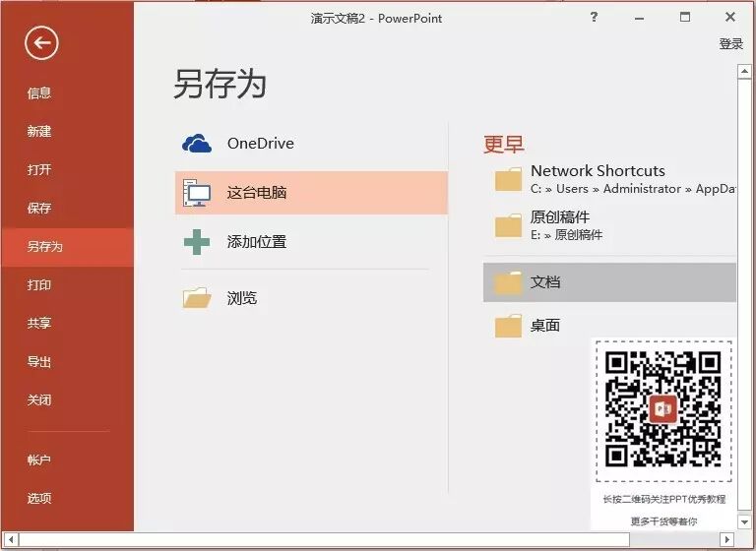Open the 打印 page
The width and height of the screenshot is (756, 551).
(x=39, y=285)
